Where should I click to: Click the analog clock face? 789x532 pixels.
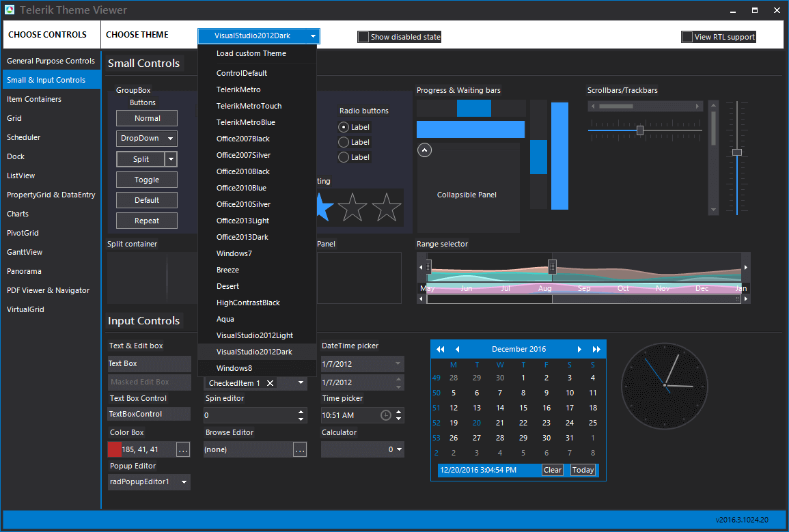pos(665,386)
